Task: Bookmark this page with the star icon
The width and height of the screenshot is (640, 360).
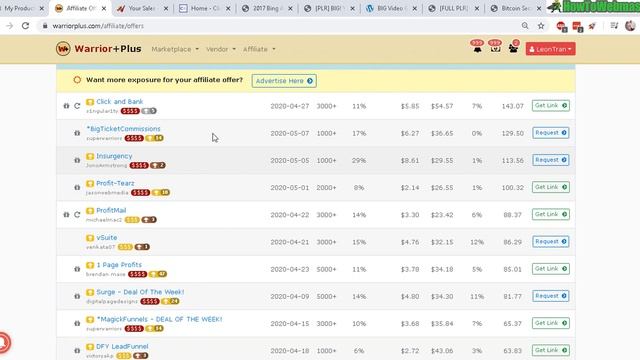Action: 541,26
